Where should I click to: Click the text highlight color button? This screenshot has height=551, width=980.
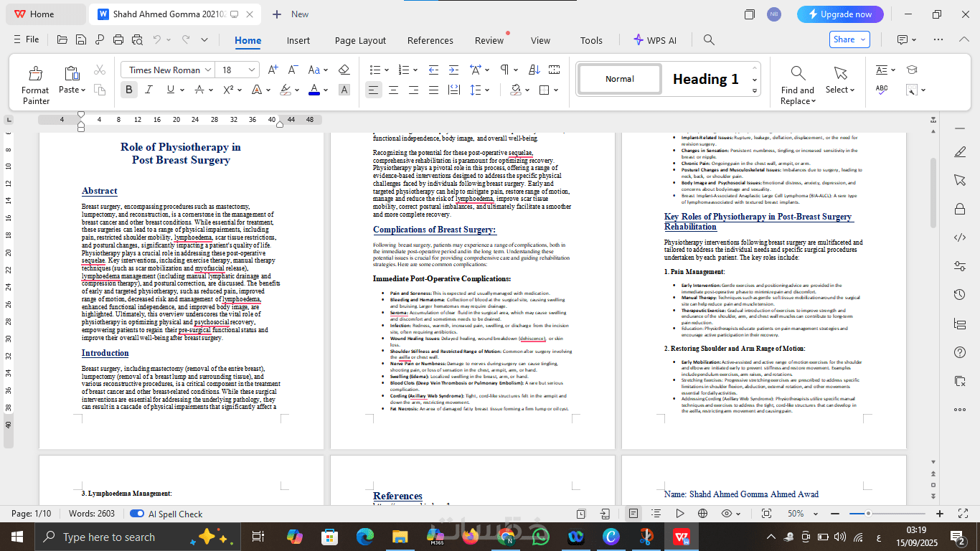pos(286,90)
